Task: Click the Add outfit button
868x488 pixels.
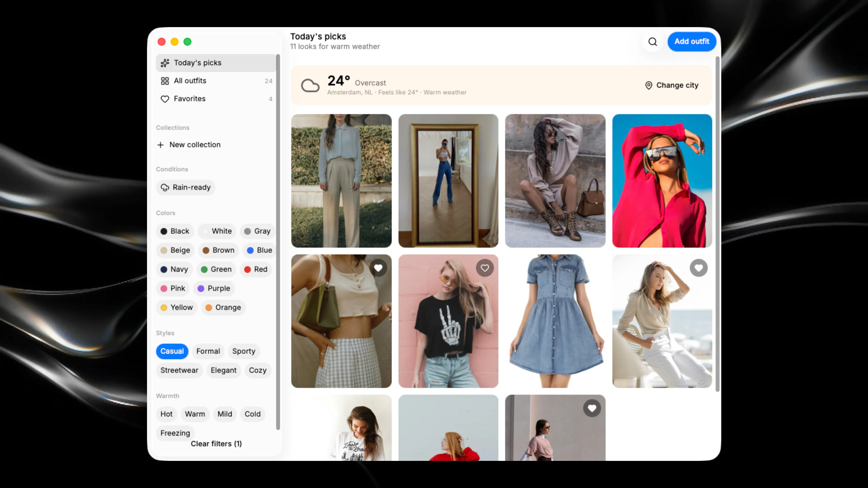Action: [692, 42]
